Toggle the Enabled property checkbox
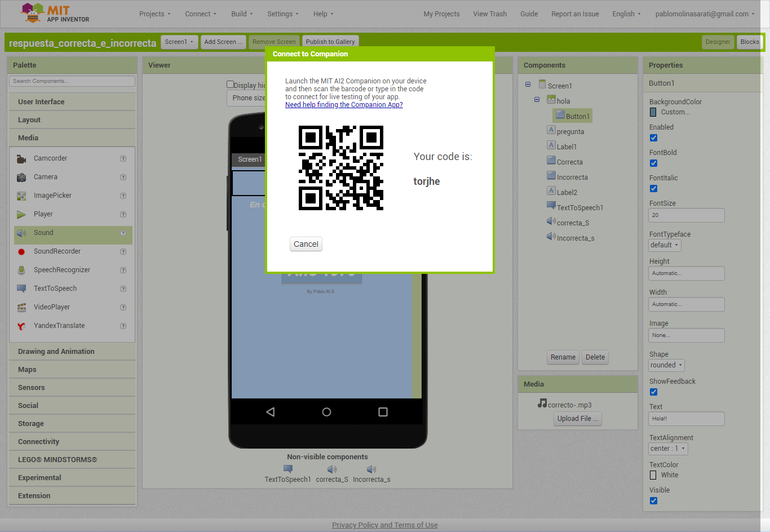This screenshot has width=770, height=532. pos(653,138)
